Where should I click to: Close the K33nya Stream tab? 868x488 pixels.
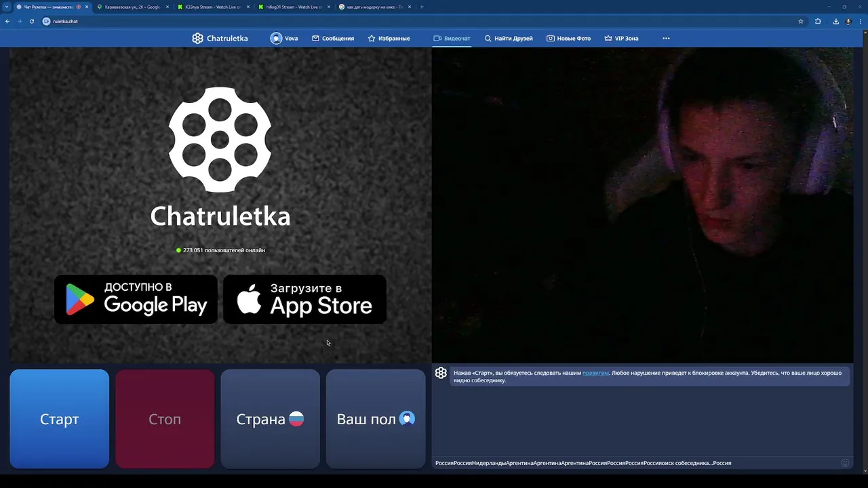(248, 7)
